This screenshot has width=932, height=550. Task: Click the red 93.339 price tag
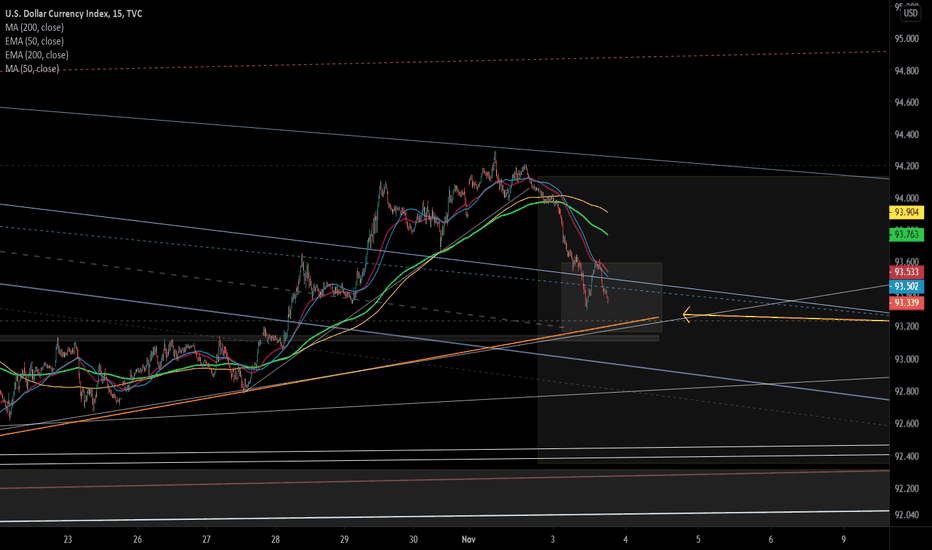(906, 303)
